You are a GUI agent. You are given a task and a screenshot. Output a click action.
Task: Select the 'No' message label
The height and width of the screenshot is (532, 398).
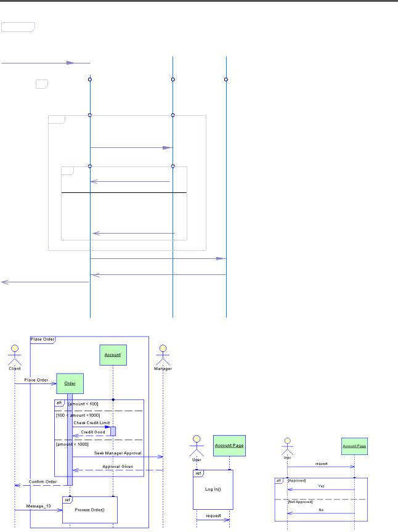(321, 510)
